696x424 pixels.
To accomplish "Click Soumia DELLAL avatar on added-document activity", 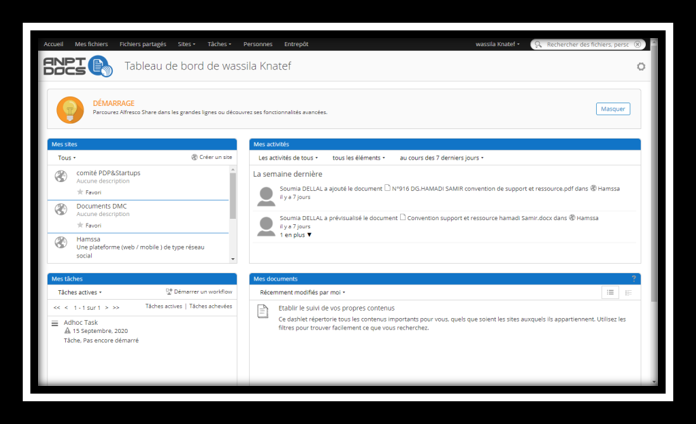I will click(x=266, y=196).
